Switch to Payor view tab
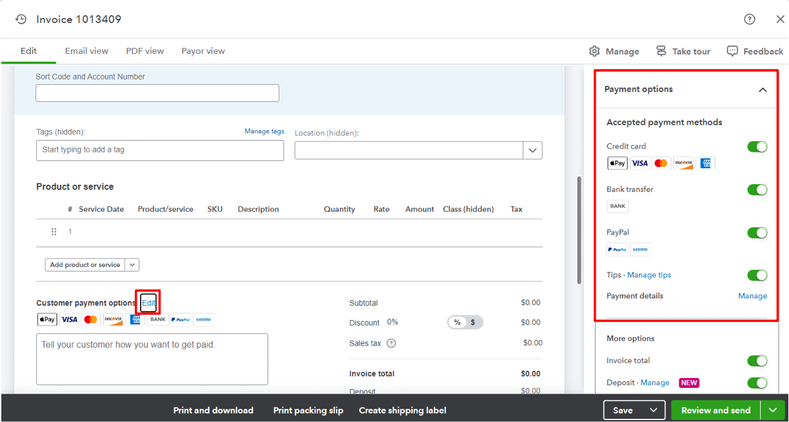Image resolution: width=789 pixels, height=422 pixels. [x=203, y=51]
